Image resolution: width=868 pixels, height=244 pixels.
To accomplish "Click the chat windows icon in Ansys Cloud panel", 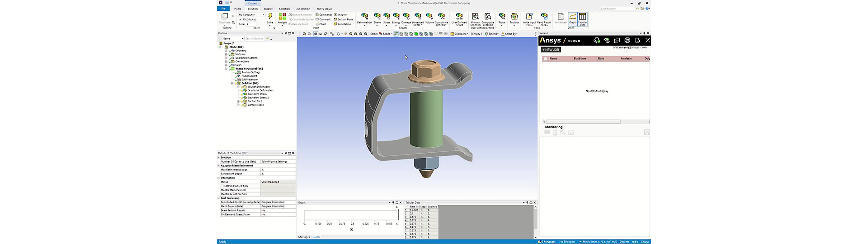I will tap(617, 41).
